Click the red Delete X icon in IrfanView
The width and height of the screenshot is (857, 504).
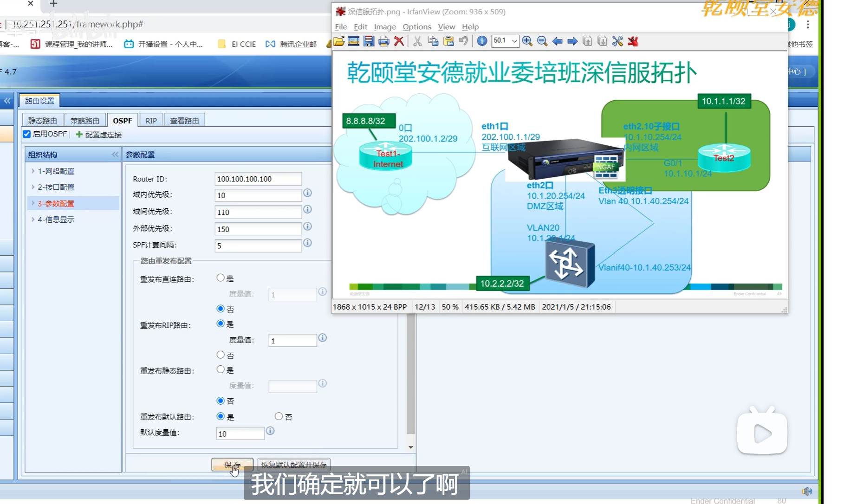click(399, 41)
